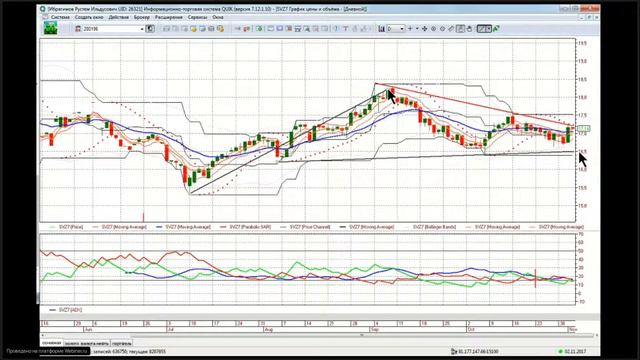This screenshot has height=360, width=640.
Task: Open the Сервисы menu
Action: pyautogui.click(x=197, y=18)
